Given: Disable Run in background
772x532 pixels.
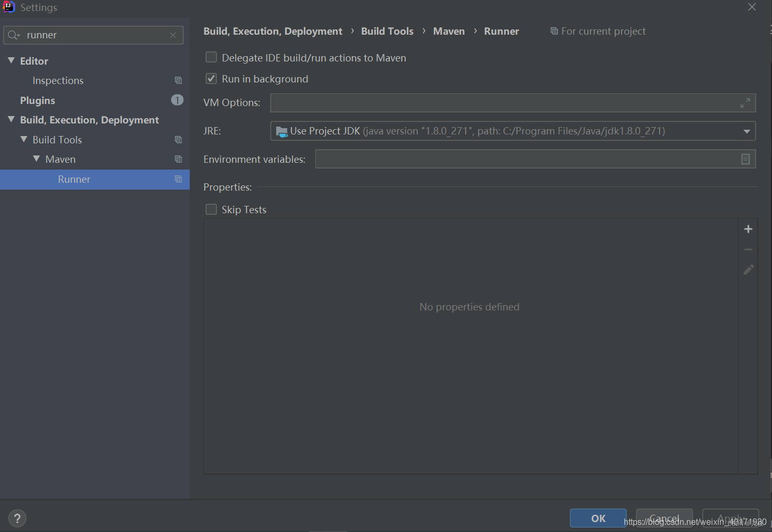Looking at the screenshot, I should pos(211,78).
